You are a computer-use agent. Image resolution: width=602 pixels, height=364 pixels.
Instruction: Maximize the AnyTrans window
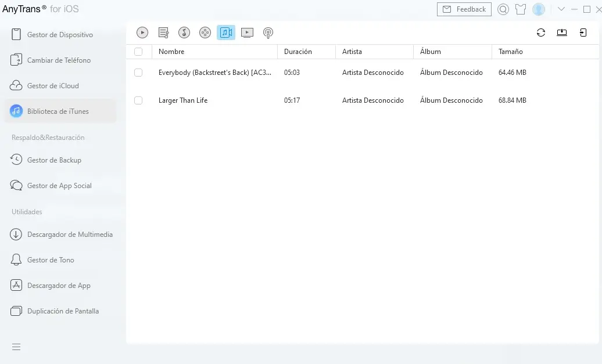587,9
